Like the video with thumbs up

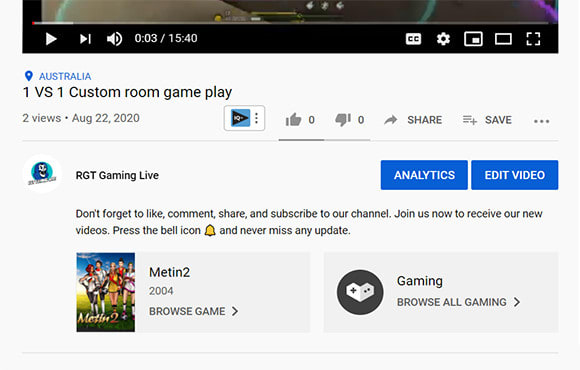coord(293,120)
